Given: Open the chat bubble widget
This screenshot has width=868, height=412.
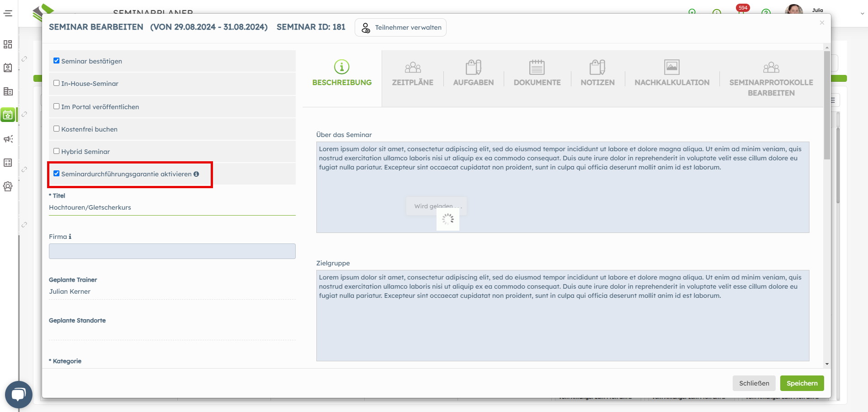Looking at the screenshot, I should click(x=18, y=394).
